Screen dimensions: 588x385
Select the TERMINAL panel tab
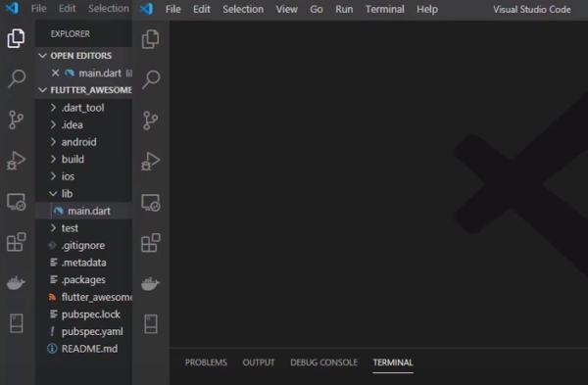click(x=393, y=362)
